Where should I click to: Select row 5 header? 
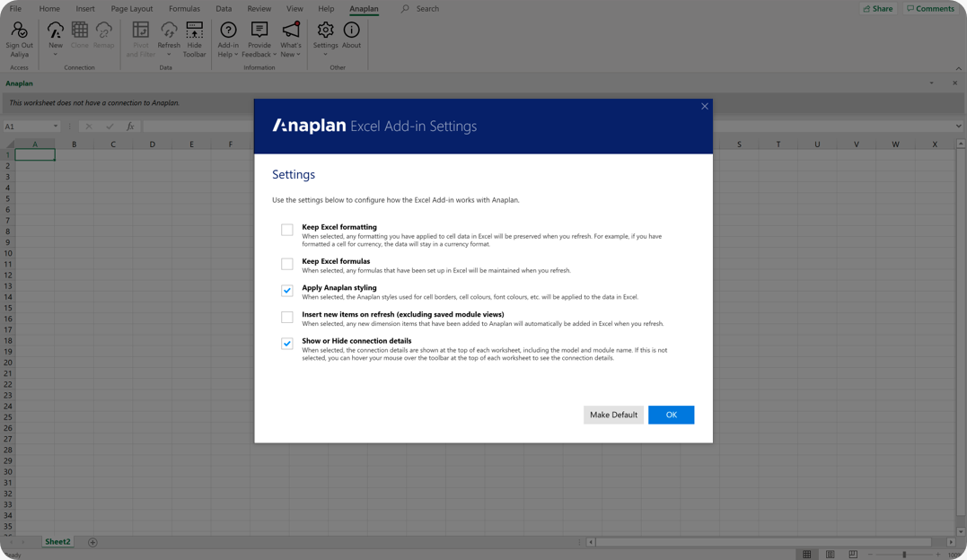click(x=7, y=198)
